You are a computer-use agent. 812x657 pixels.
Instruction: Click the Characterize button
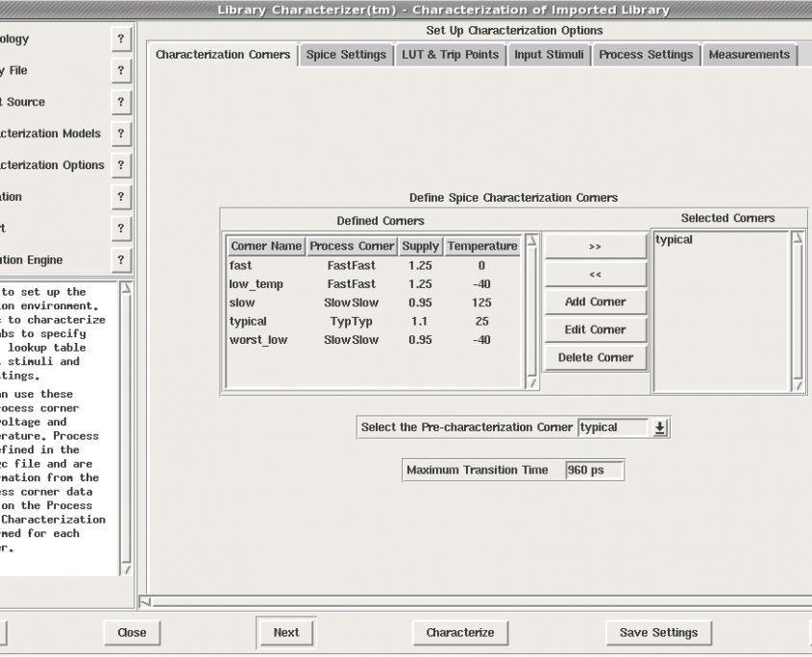459,632
